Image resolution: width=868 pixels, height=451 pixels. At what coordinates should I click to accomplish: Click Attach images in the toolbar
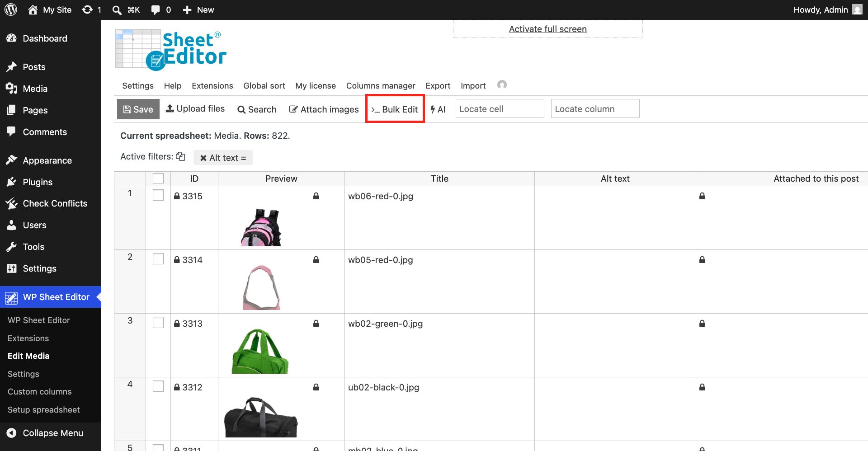point(324,109)
